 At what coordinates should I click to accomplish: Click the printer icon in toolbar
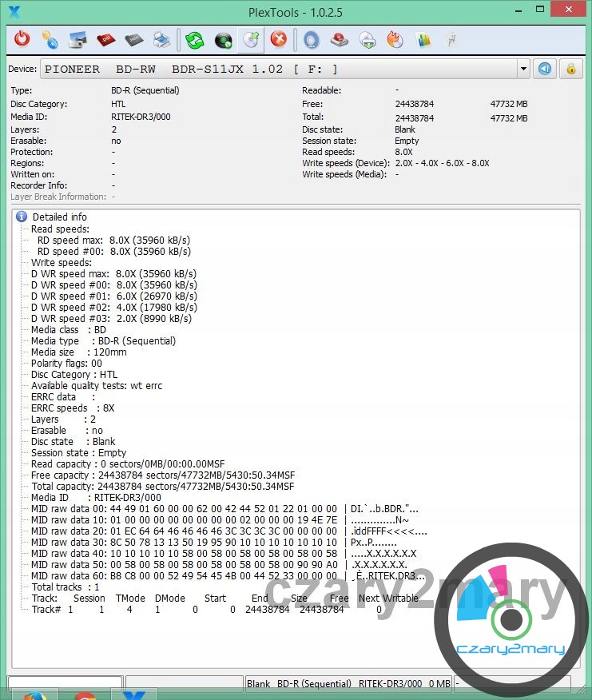(x=161, y=39)
